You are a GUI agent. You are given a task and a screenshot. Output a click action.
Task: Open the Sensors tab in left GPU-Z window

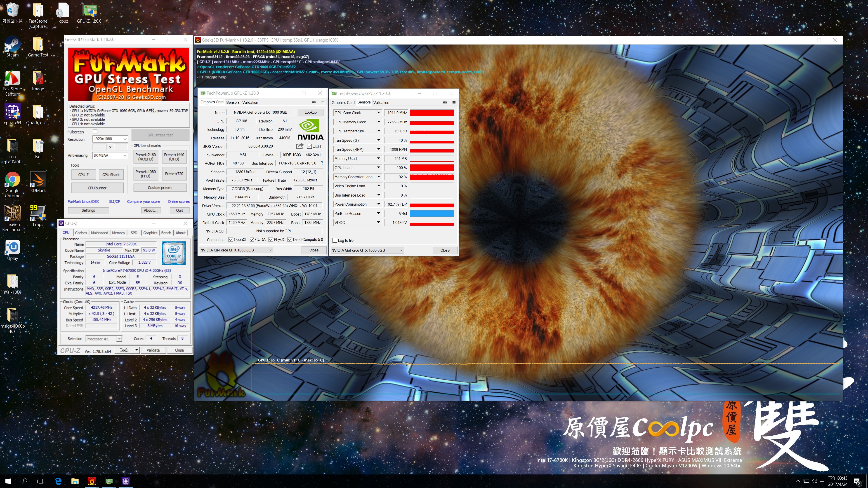233,102
